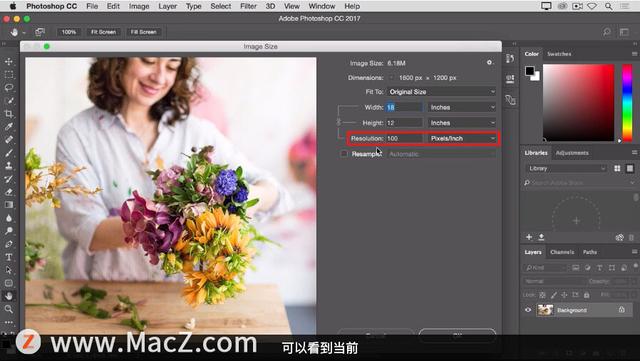This screenshot has height=361, width=640.
Task: Select the Lasso tool
Action: click(9, 88)
